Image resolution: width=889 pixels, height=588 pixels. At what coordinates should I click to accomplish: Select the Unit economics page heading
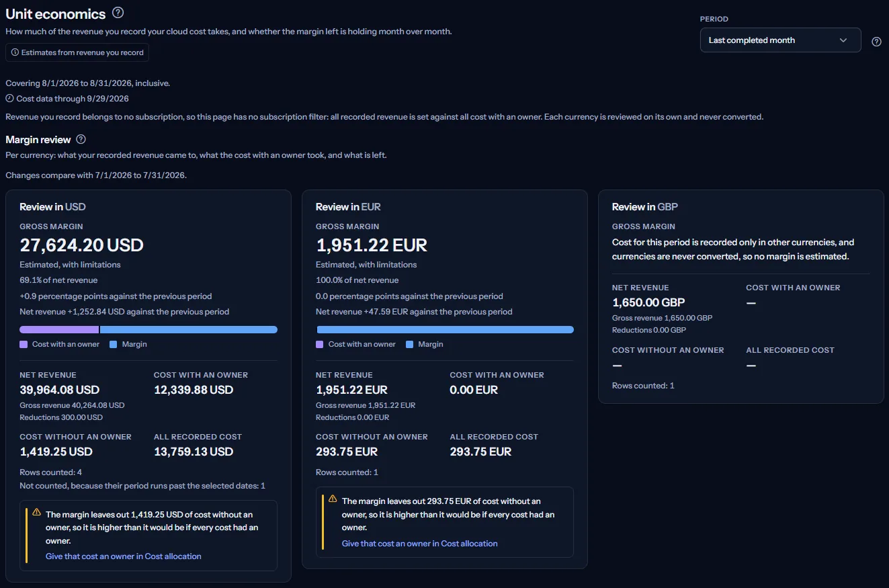click(56, 14)
